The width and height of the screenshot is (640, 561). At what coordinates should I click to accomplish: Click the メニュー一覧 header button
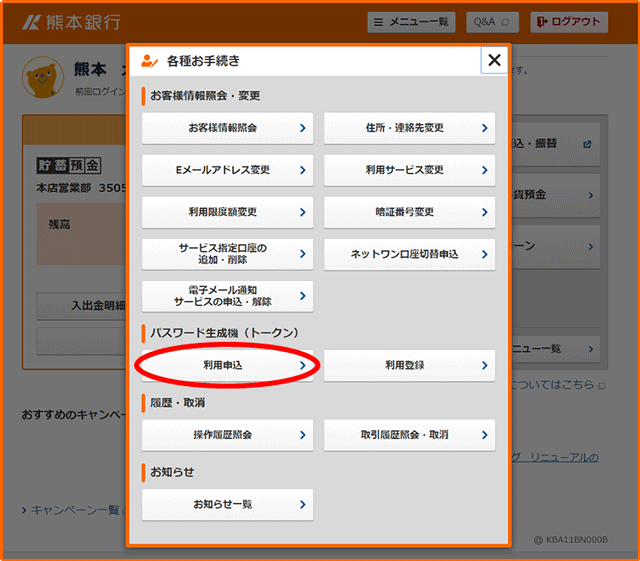click(411, 22)
